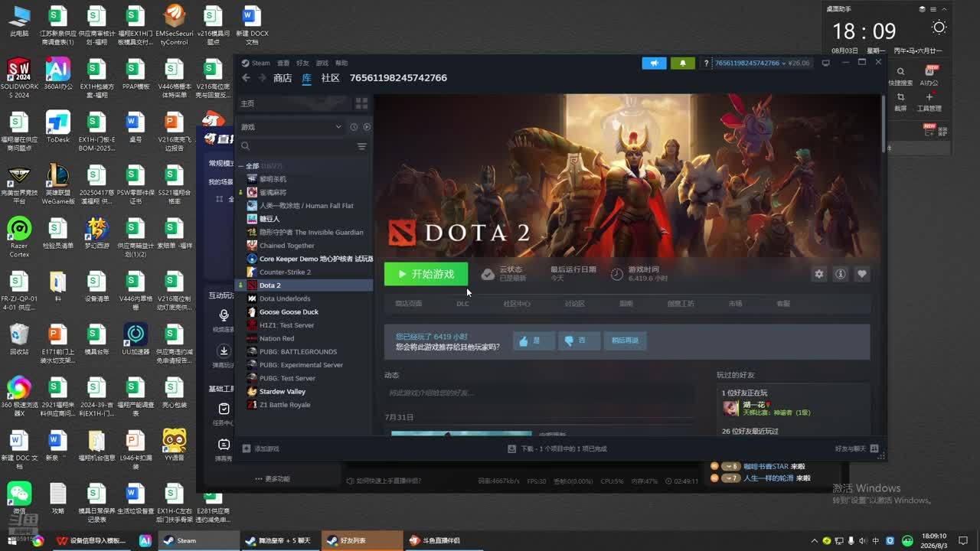Open the 查看 menu in Steam

(x=283, y=63)
